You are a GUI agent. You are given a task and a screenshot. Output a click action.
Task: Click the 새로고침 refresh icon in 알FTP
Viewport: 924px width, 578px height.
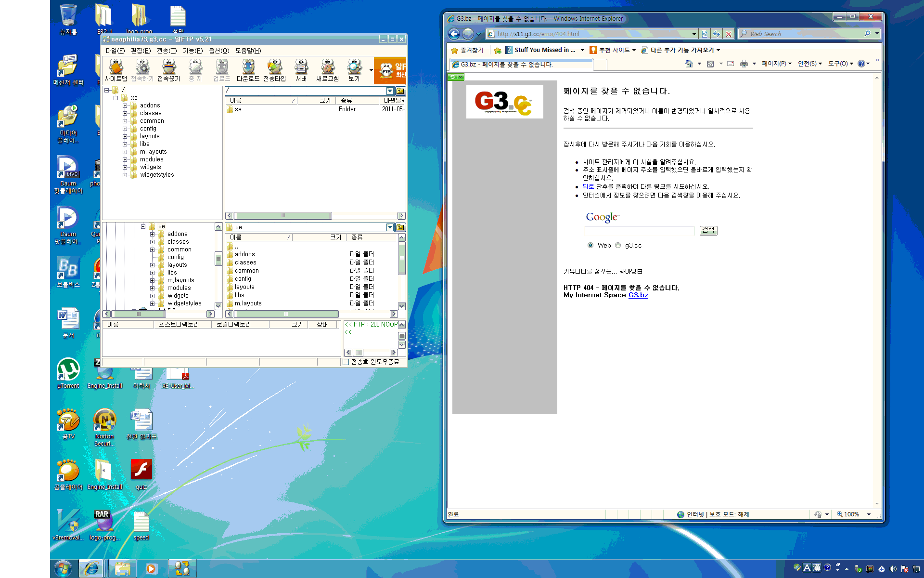tap(328, 70)
